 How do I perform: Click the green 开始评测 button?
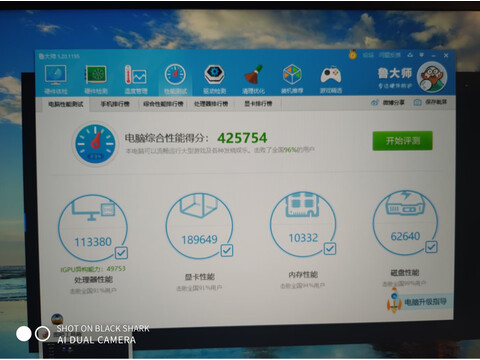coord(402,141)
